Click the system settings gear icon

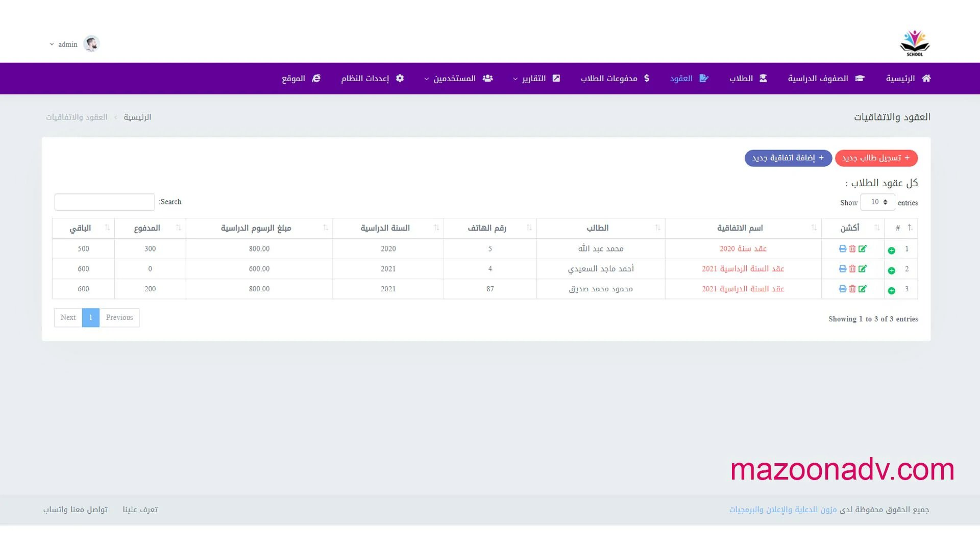pos(400,78)
